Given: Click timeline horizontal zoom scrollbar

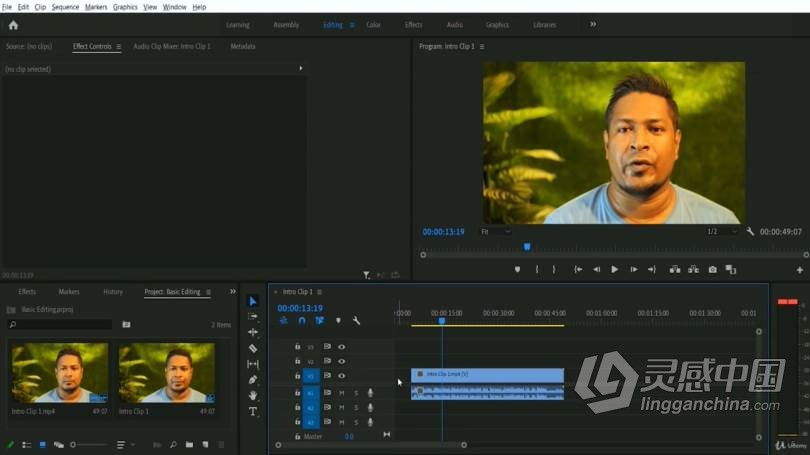Looking at the screenshot, I should point(371,445).
